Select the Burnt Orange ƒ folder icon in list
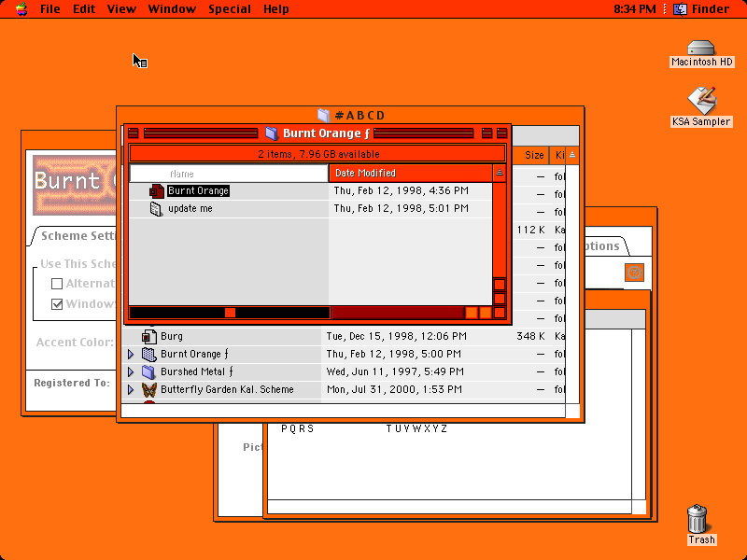Image resolution: width=747 pixels, height=560 pixels. point(149,354)
